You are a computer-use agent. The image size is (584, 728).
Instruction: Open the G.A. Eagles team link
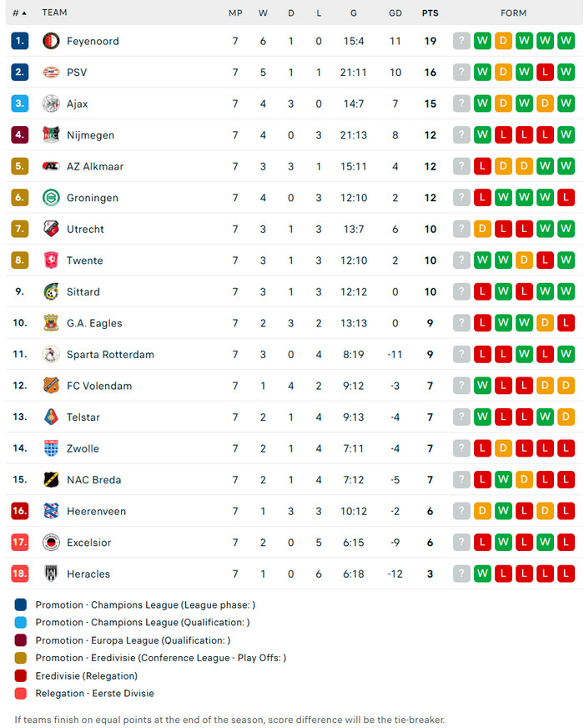point(94,323)
